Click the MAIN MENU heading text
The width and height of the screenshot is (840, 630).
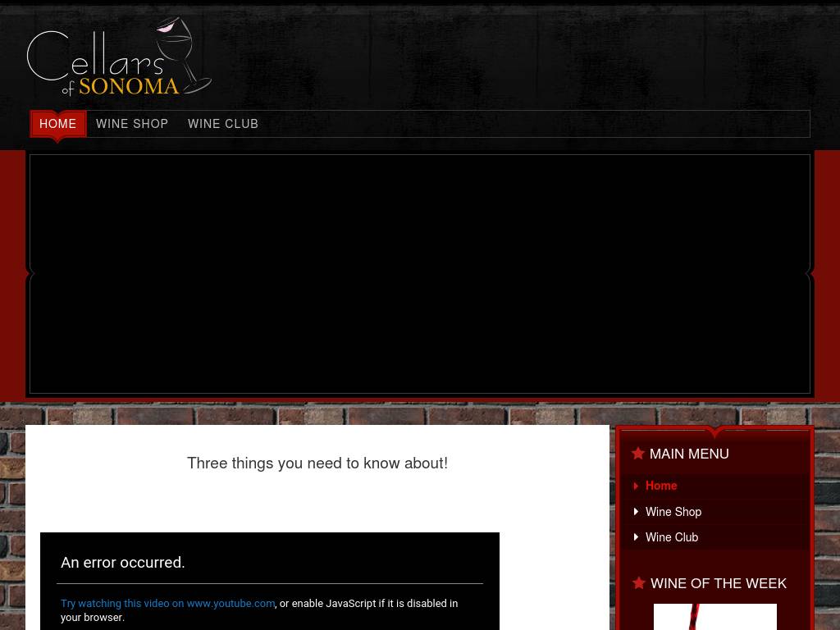coord(689,454)
